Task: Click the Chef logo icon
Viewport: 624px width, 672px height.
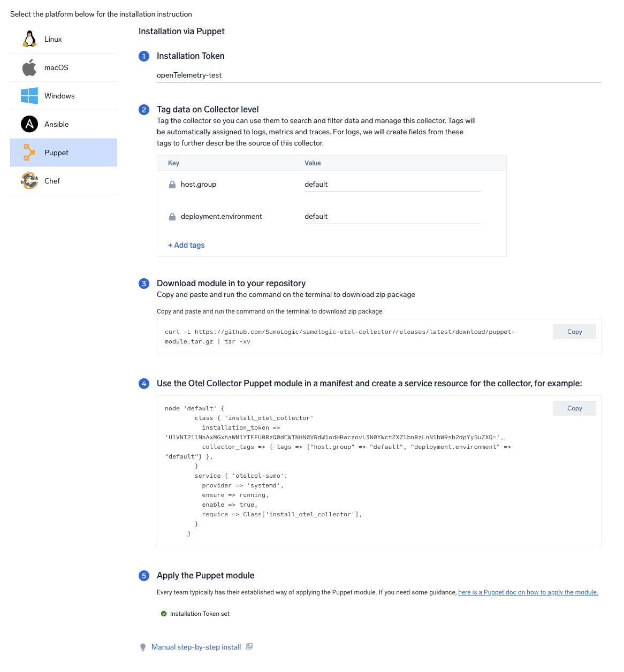Action: tap(29, 181)
